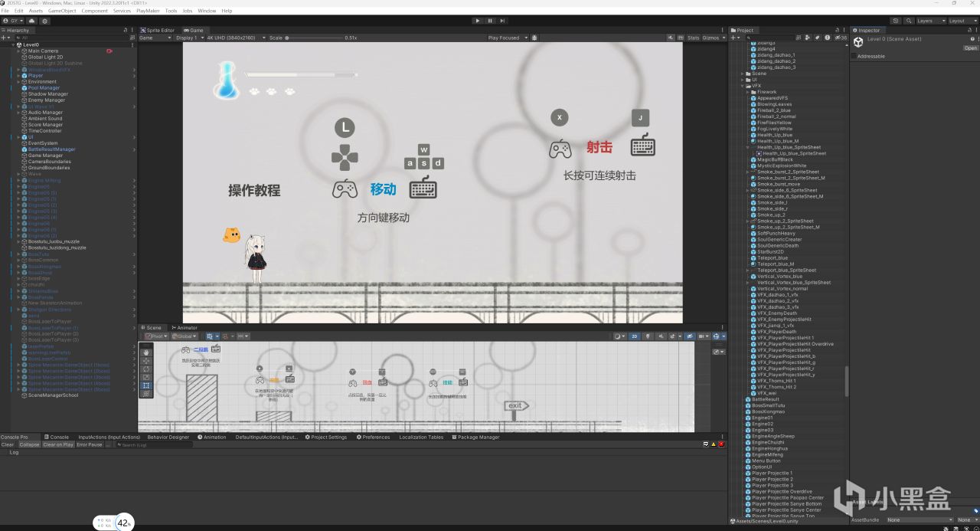
Task: Toggle the console Collapse button
Action: point(29,444)
